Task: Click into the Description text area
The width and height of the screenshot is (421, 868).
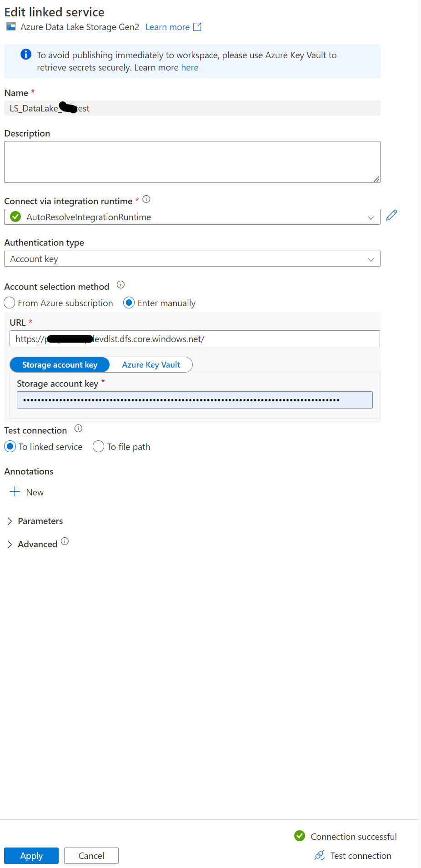Action: click(192, 162)
